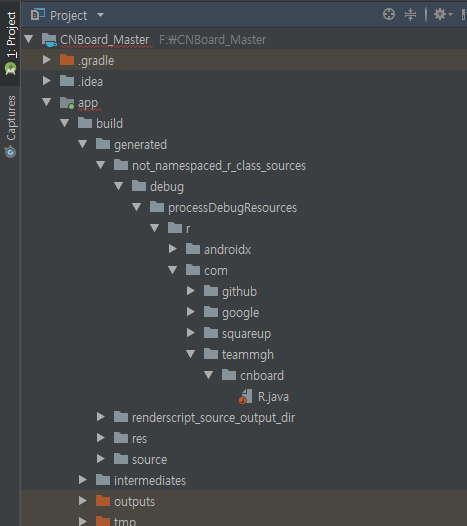
Task: Expand the intermediates folder arrow
Action: tap(83, 480)
